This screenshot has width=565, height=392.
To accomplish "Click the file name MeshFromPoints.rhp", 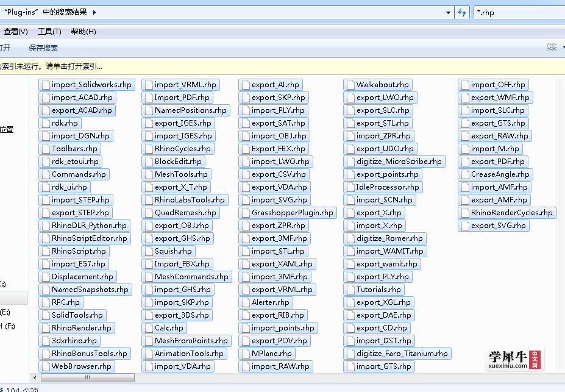I will click(191, 341).
